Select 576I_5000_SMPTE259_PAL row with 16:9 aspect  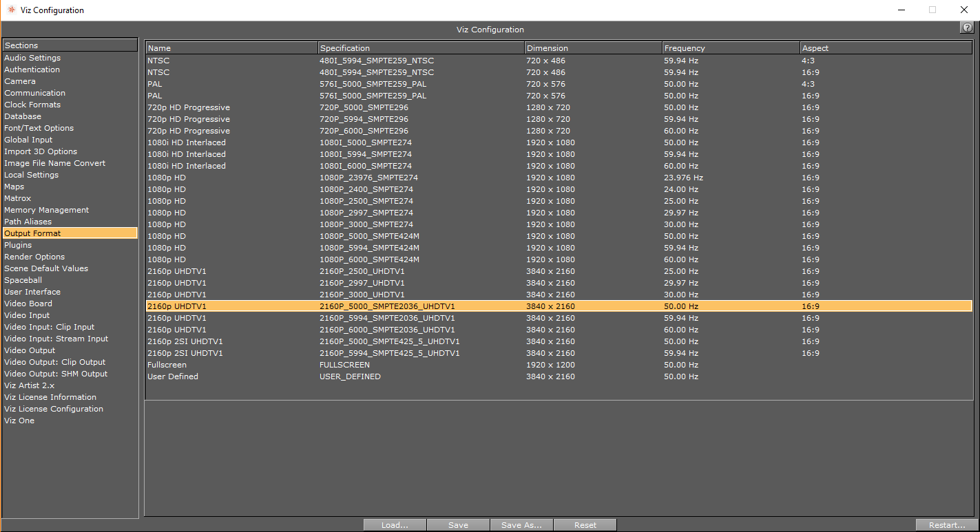tap(559, 96)
